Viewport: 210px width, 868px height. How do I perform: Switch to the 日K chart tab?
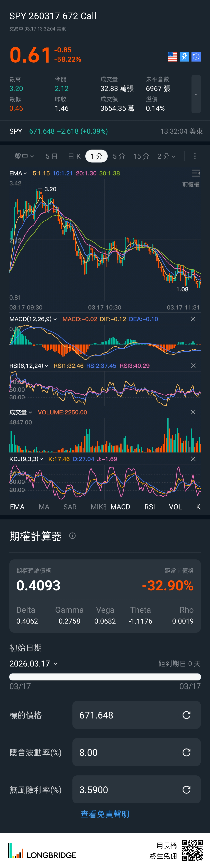pyautogui.click(x=74, y=156)
